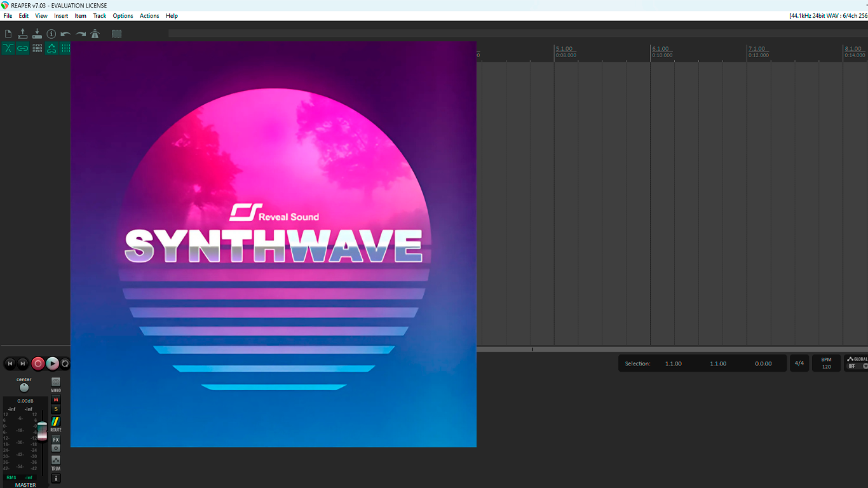Click the audio format status in the menu bar
This screenshot has width=868, height=488.
point(828,16)
